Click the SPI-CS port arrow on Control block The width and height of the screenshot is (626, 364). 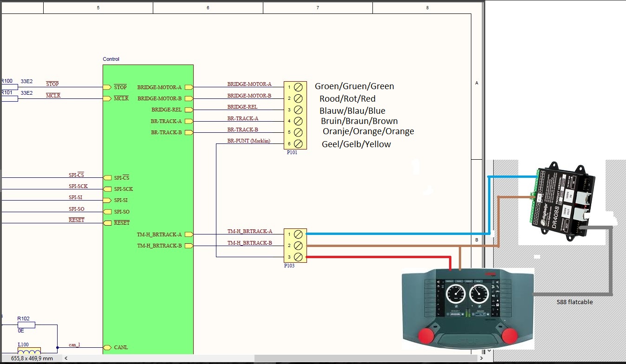pos(107,178)
